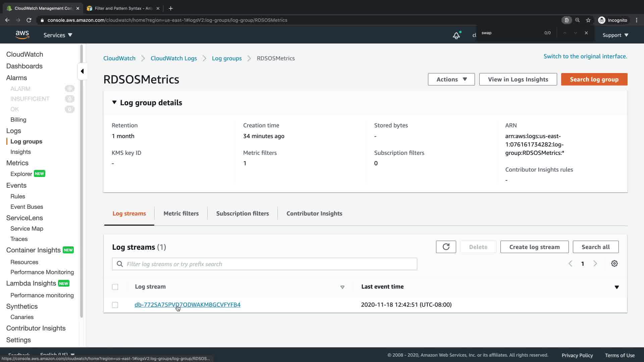Collapse the Log group details section
The image size is (644, 362).
tap(114, 103)
